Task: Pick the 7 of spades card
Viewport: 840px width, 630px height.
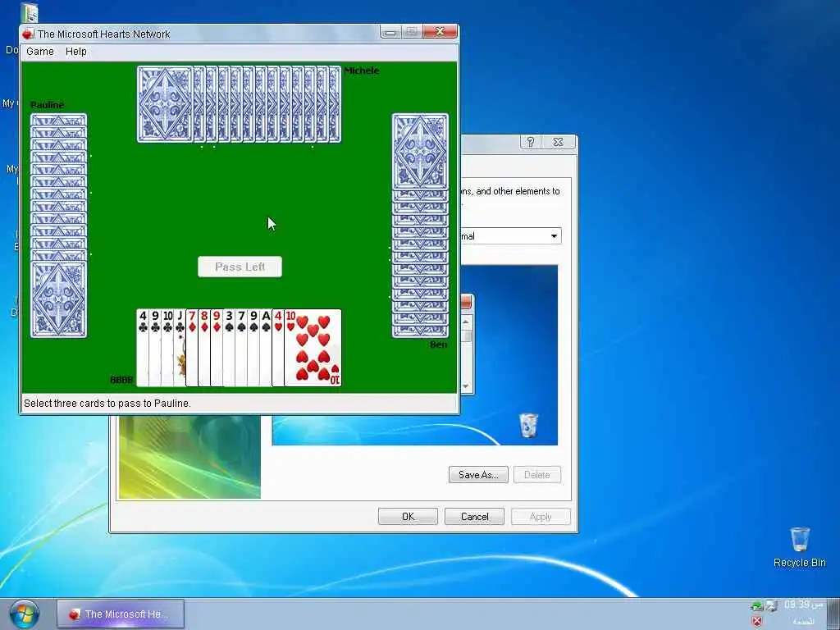Action: pyautogui.click(x=241, y=348)
